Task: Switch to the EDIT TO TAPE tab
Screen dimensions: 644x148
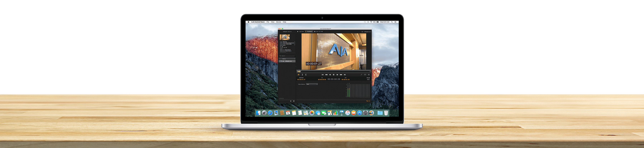Action: 318,32
